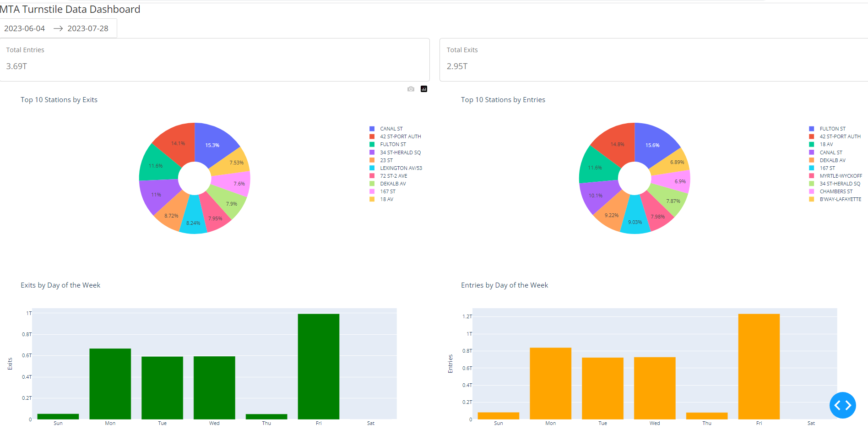
Task: Toggle B'WAY-LAFAYETTE legend entry
Action: (835, 199)
